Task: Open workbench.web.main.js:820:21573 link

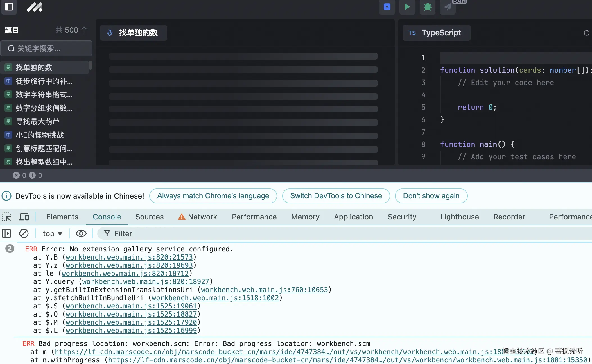Action: 129,257
